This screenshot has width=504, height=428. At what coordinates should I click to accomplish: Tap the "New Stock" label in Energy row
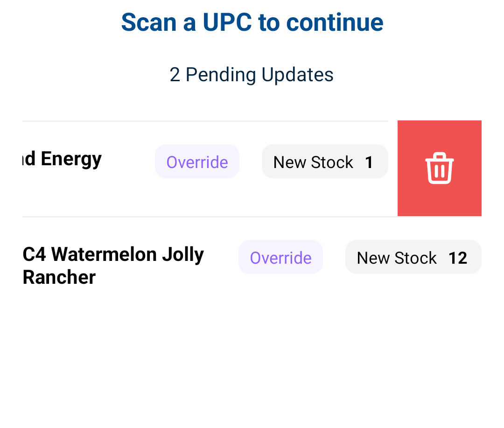coord(313,162)
